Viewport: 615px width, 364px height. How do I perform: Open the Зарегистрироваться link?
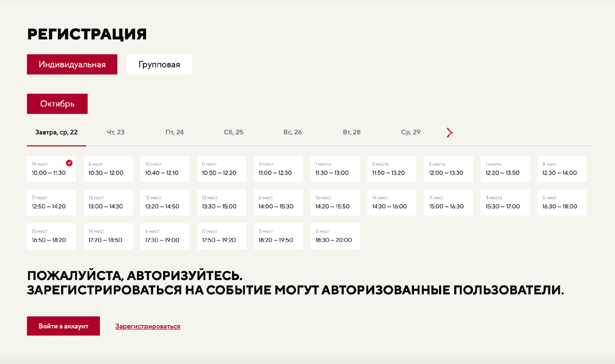[148, 326]
